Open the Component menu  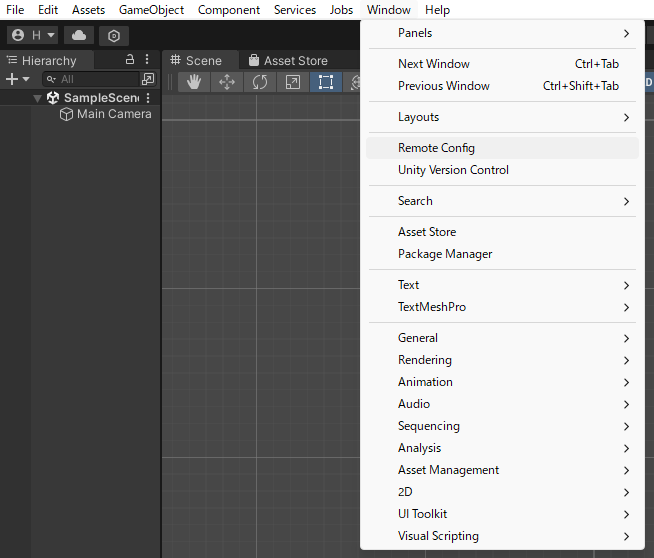point(229,10)
